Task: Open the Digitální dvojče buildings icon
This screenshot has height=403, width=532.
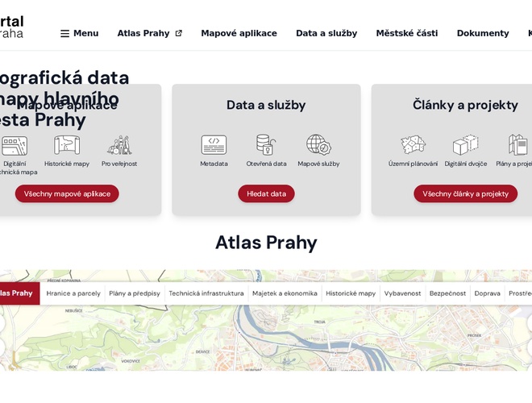Action: click(465, 145)
